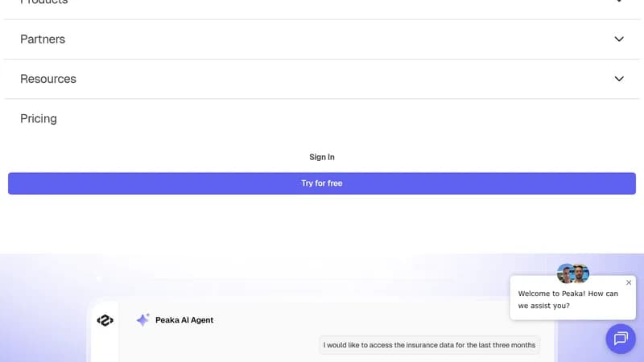Expand the partially visible Products chevron
The width and height of the screenshot is (644, 362).
pos(619,2)
